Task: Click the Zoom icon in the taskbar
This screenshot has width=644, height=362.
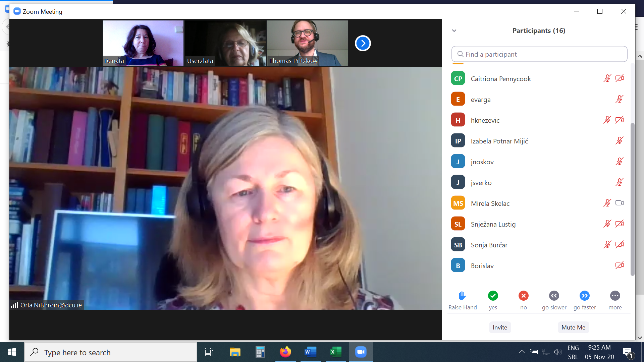Action: tap(361, 352)
